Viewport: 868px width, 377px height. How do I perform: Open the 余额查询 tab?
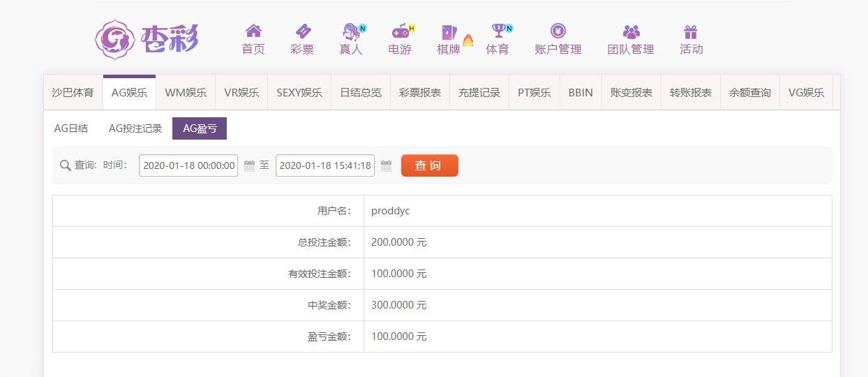[750, 92]
